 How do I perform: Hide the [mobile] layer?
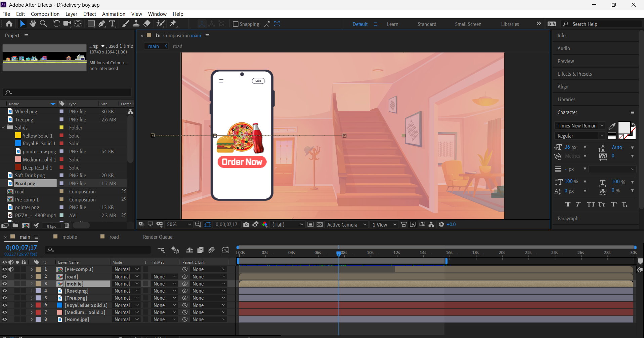4,284
